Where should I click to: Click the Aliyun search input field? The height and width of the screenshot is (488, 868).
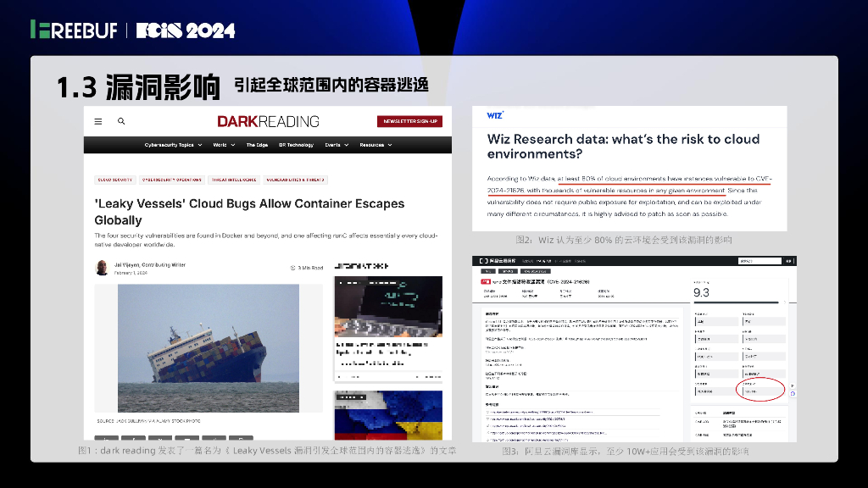[x=760, y=260]
